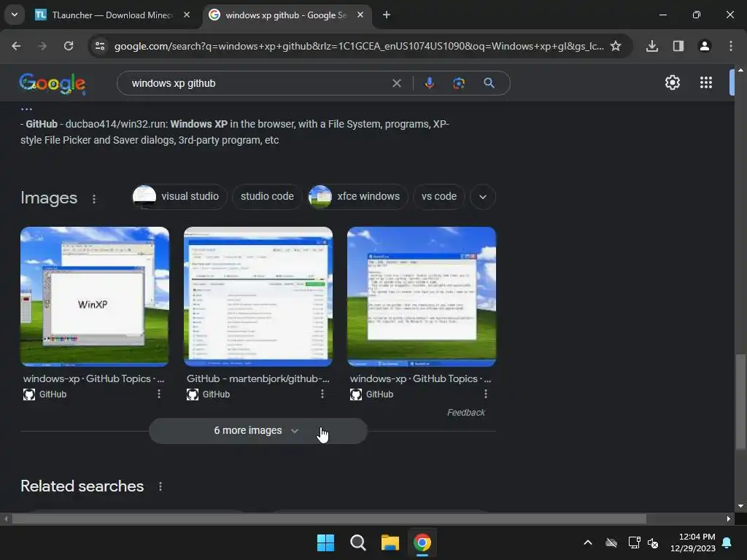The height and width of the screenshot is (560, 747).
Task: Open Windows Start menu
Action: [326, 542]
